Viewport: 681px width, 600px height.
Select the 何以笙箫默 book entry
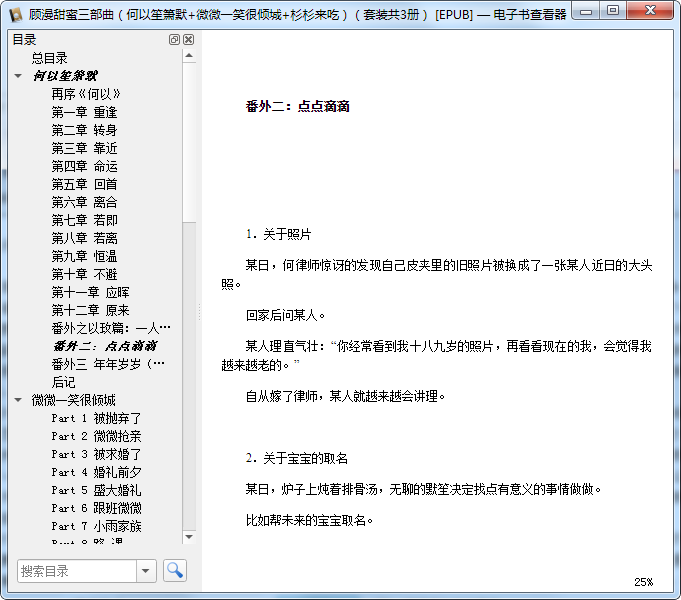coord(66,76)
